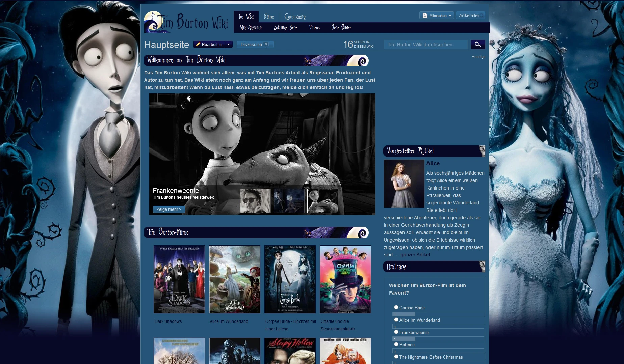Open the Dark Shadows movie poster
The width and height of the screenshot is (624, 364).
tap(179, 279)
